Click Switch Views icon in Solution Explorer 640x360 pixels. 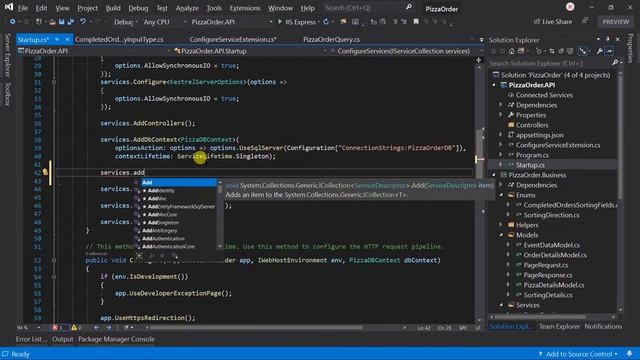[x=521, y=51]
